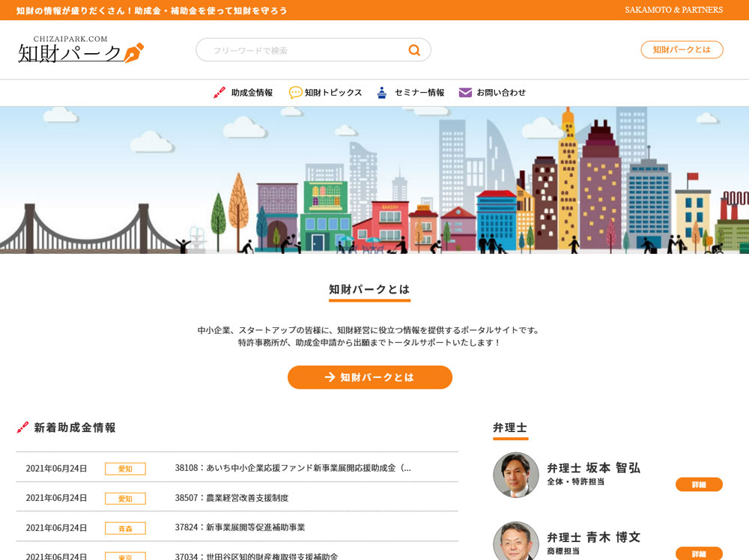This screenshot has width=749, height=560.
Task: Open the 38507：農業経営改善支援制度 link
Action: 231,498
